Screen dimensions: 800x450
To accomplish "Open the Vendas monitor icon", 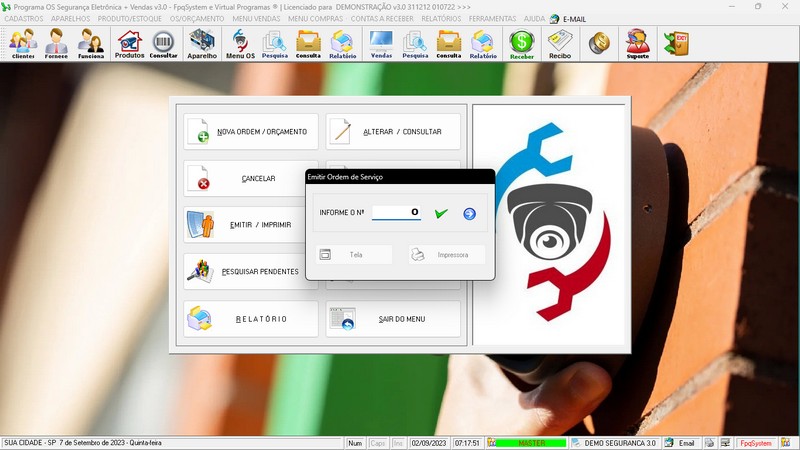I will click(x=381, y=44).
